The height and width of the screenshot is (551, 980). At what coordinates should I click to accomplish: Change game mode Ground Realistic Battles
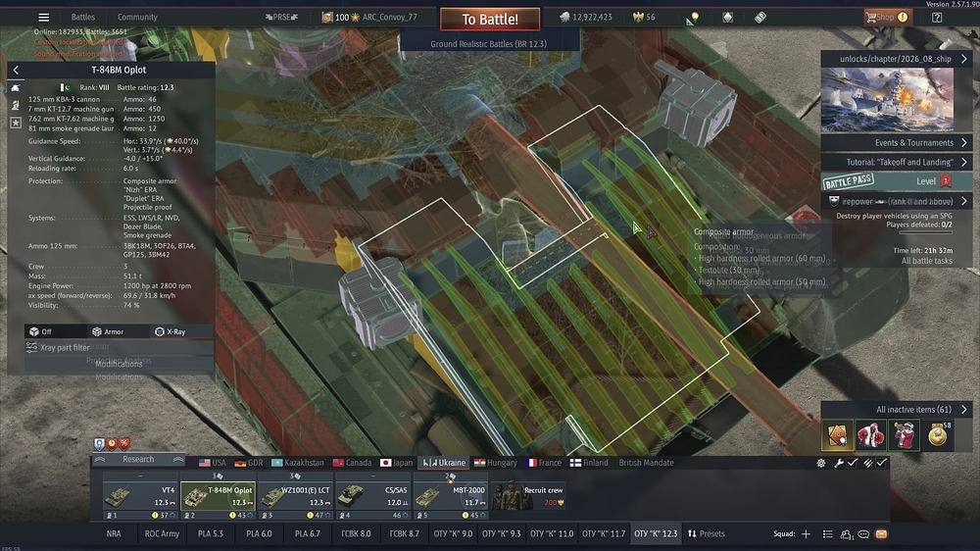488,44
